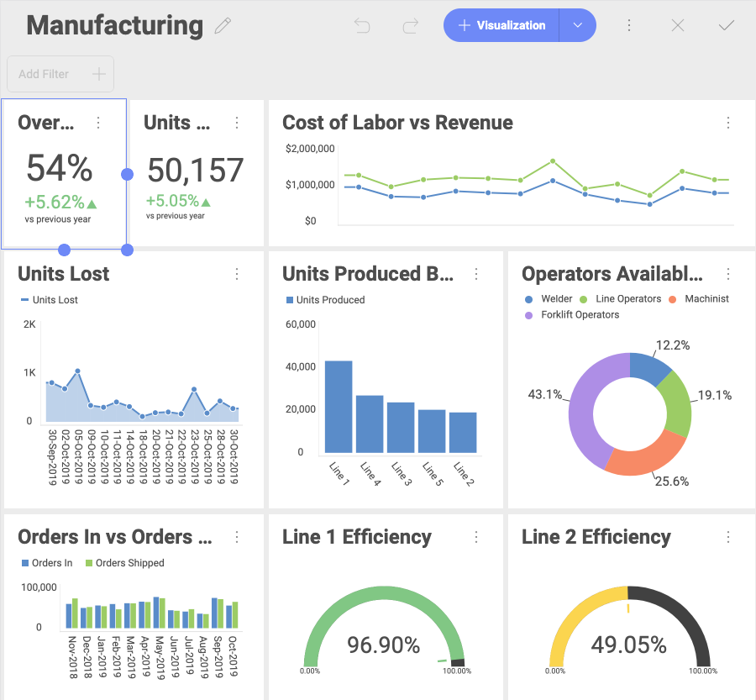Open the dashboard overflow menu in header
The image size is (756, 700).
[629, 26]
